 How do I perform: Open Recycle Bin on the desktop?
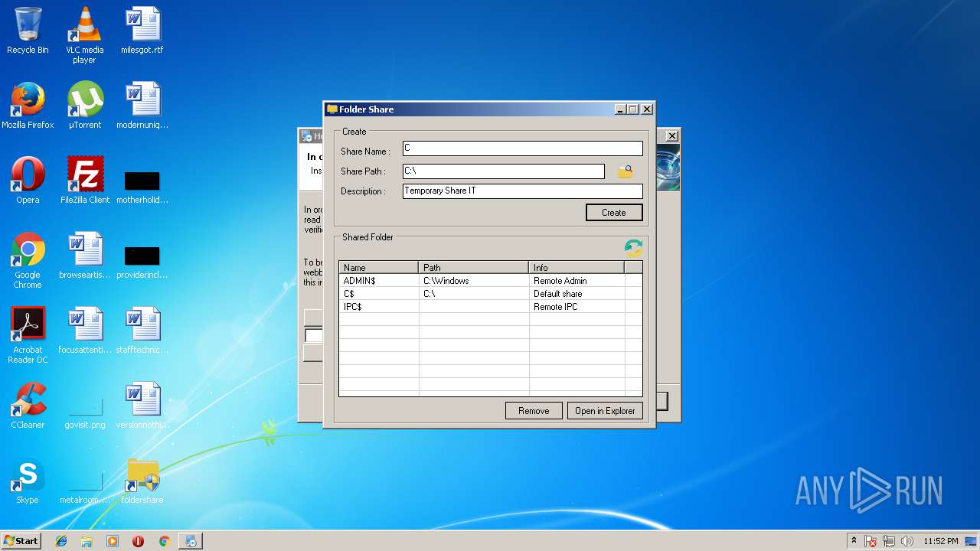point(28,31)
